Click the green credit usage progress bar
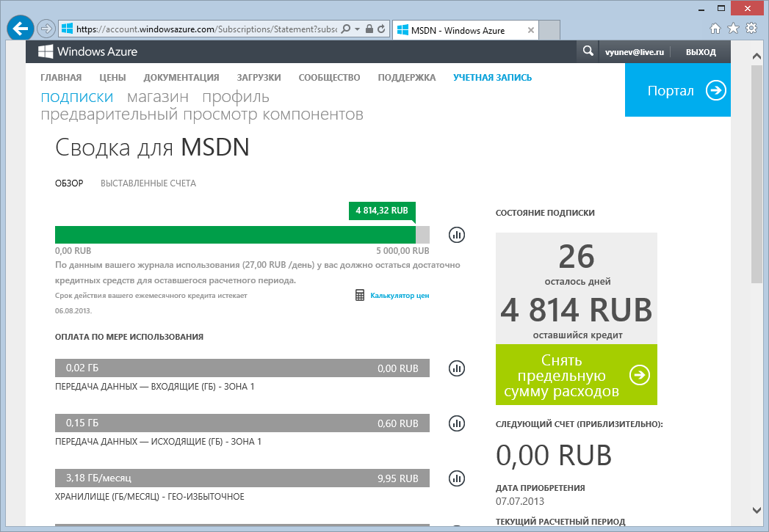The image size is (769, 532). coord(236,235)
